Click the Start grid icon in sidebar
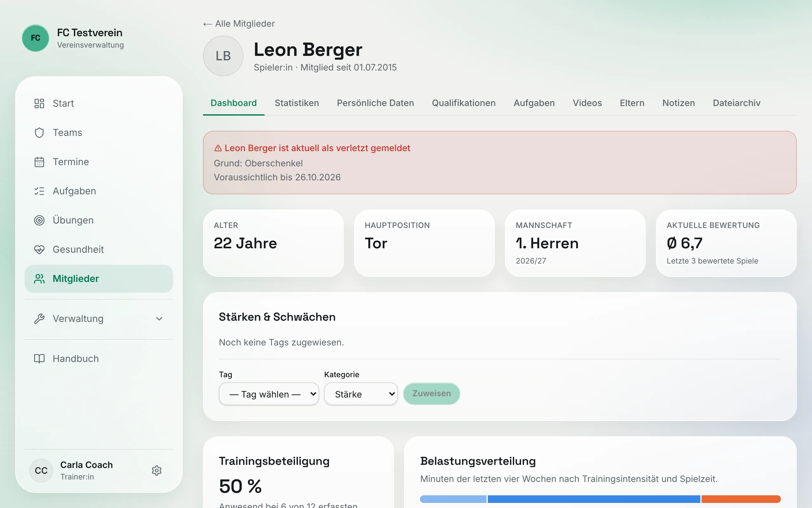 (x=39, y=104)
